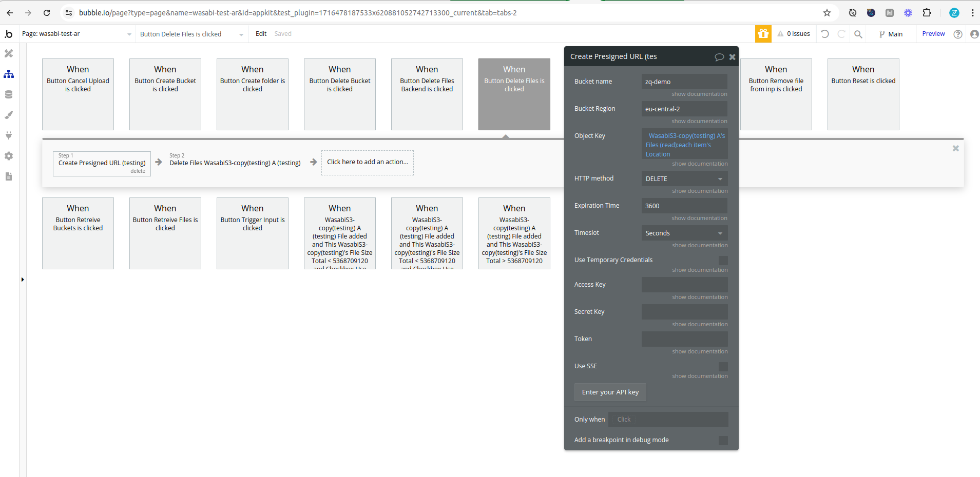This screenshot has width=980, height=477.
Task: Select the Button Delete Bucket event
Action: click(340, 94)
